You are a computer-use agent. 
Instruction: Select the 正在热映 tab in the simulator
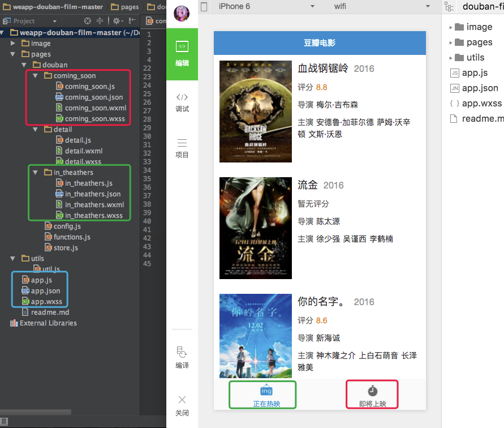(266, 395)
